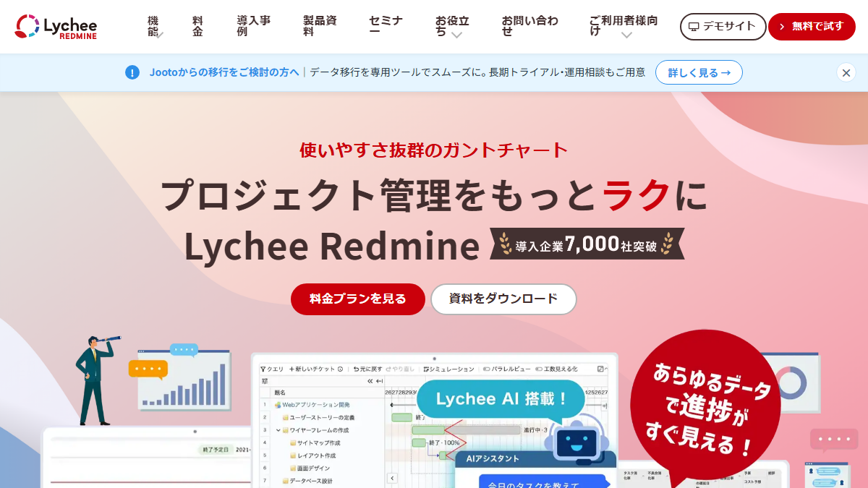Click the AIアシスタント panel header
868x488 pixels.
(535, 458)
